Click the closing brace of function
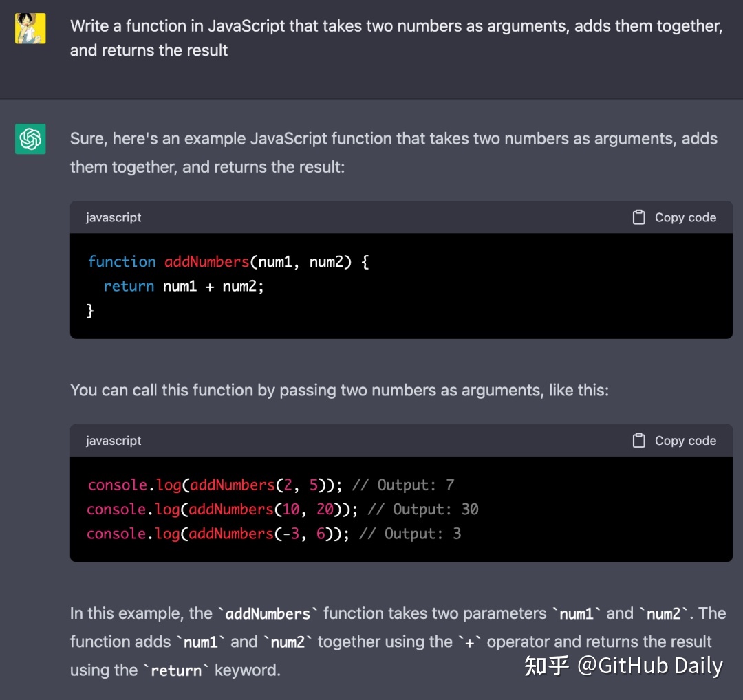743x700 pixels. pyautogui.click(x=90, y=311)
